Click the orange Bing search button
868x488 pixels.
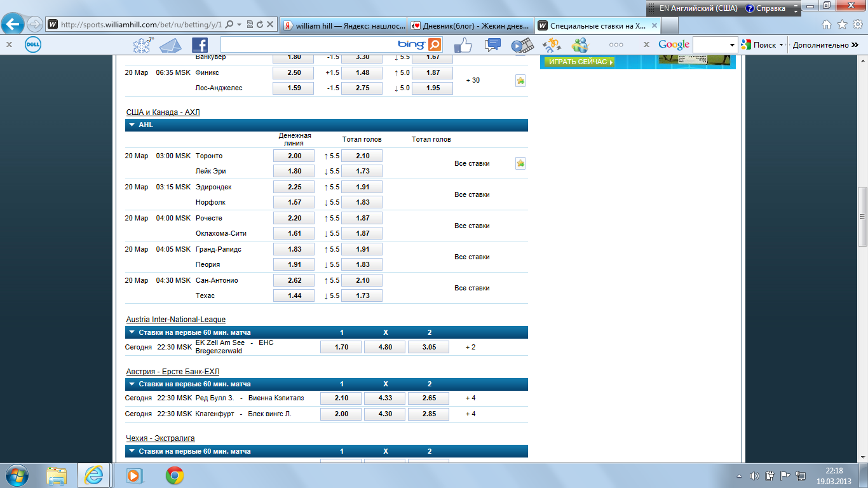[x=435, y=44]
